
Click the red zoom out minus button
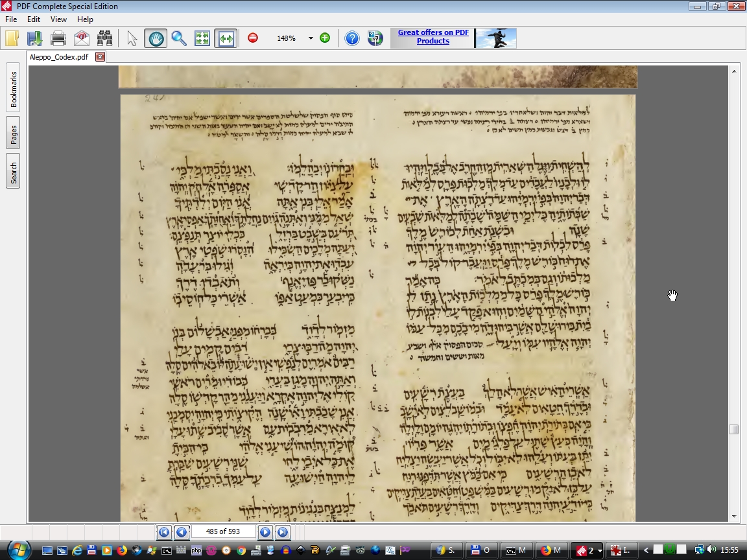coord(253,38)
